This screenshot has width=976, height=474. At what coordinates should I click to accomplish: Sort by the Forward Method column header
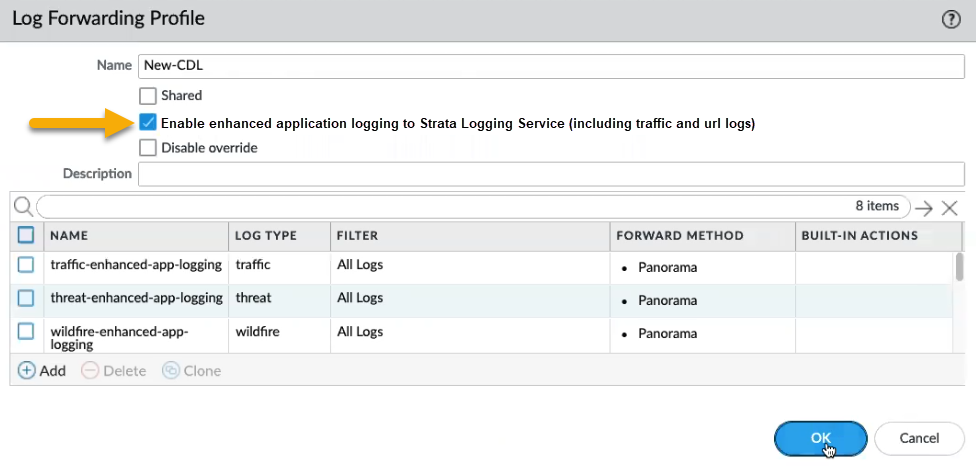680,236
